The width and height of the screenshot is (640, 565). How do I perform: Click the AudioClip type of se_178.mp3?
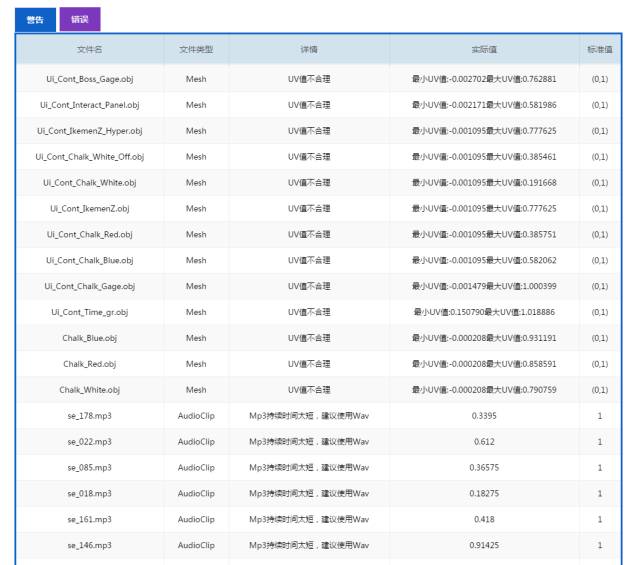(x=196, y=416)
